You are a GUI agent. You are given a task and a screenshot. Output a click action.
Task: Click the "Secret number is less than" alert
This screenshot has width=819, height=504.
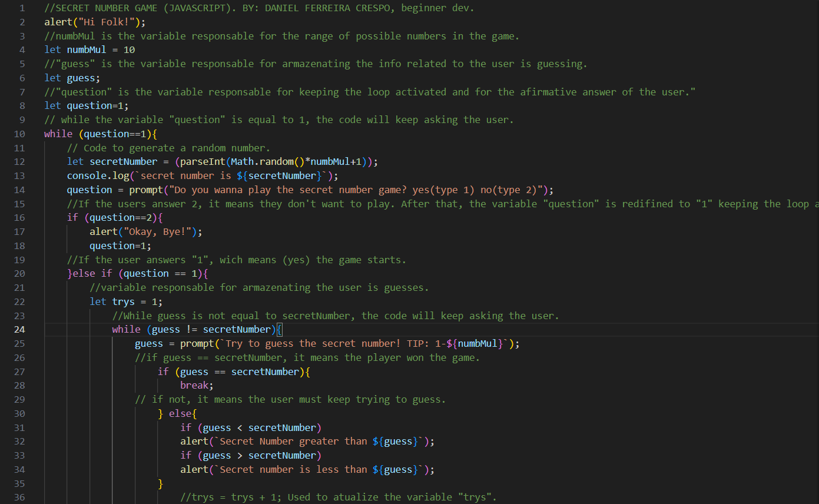(x=307, y=470)
